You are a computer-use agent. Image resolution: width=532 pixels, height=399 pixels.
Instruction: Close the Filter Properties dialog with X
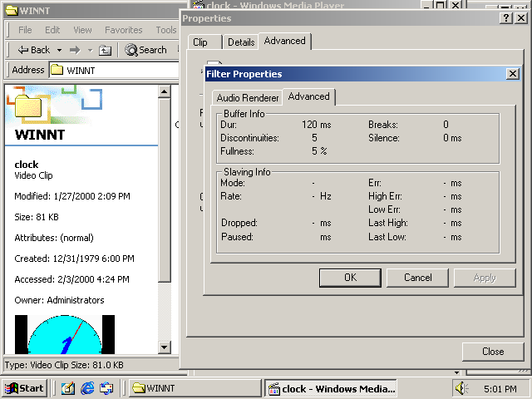point(513,74)
